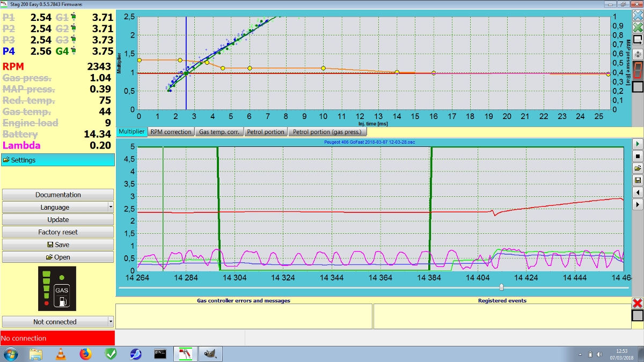Open the Language dropdown arrow
This screenshot has width=644, height=362.
click(111, 207)
